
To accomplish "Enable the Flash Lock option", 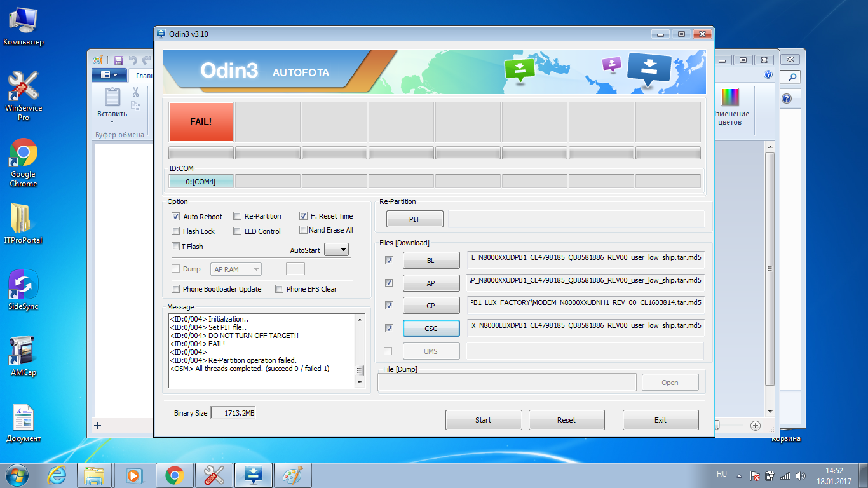I will pyautogui.click(x=176, y=231).
